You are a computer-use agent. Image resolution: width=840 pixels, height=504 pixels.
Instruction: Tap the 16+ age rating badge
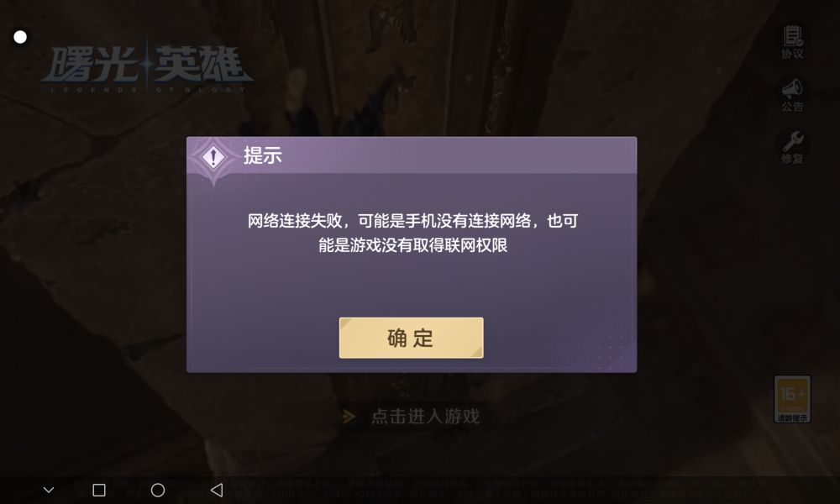792,399
